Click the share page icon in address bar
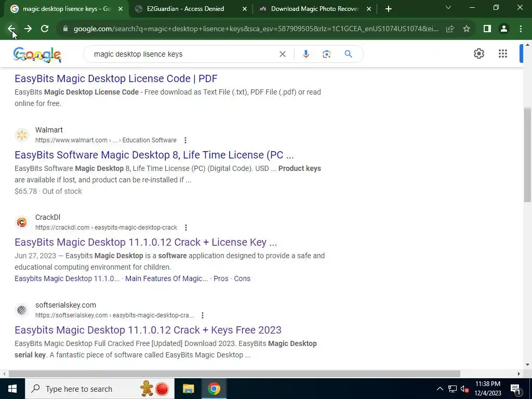532x399 pixels. pos(450,29)
